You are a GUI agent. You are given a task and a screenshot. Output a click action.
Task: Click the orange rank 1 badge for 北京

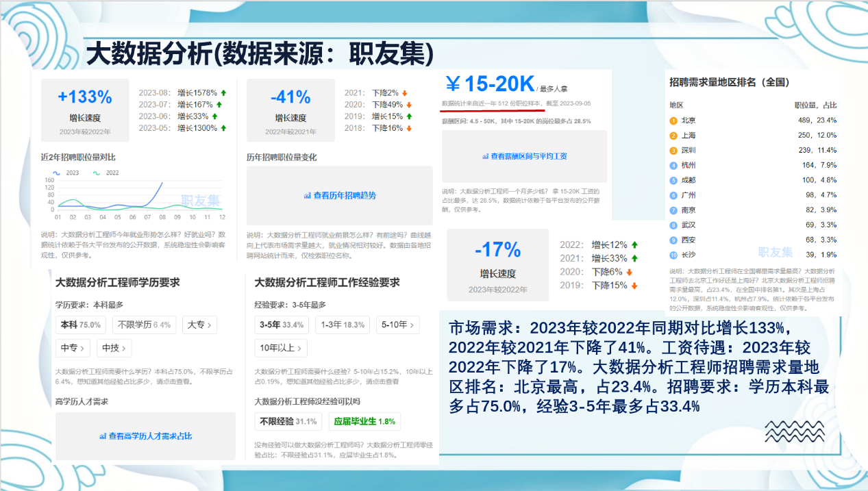coord(673,121)
